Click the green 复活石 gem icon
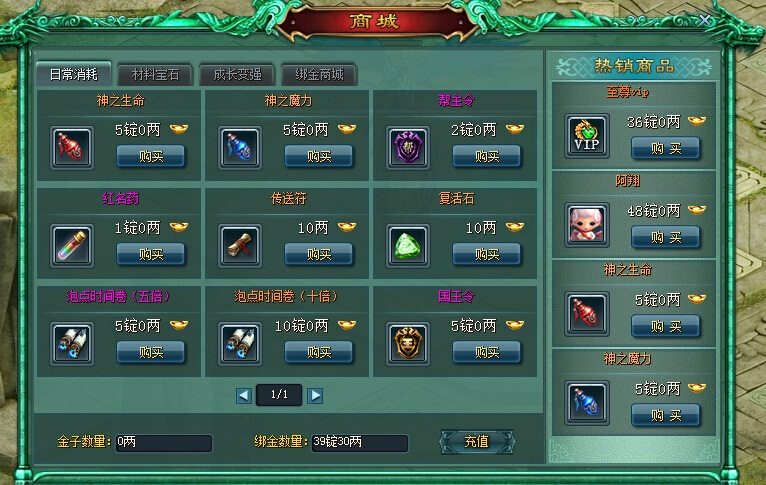This screenshot has width=766, height=485. click(408, 246)
